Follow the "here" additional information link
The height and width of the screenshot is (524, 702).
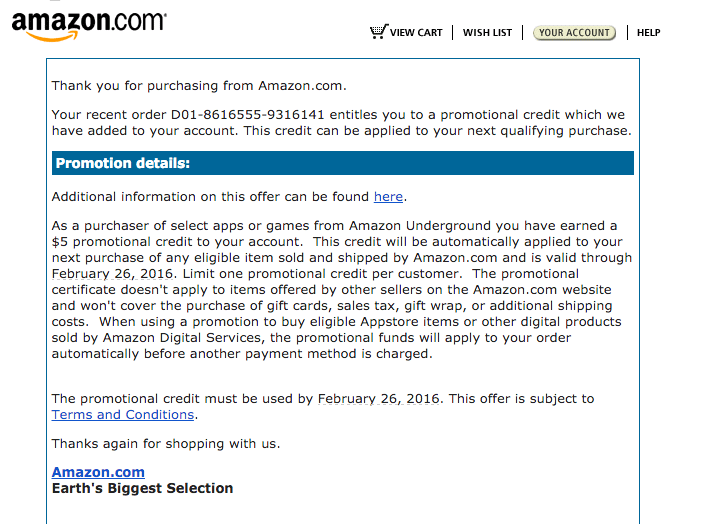(388, 196)
